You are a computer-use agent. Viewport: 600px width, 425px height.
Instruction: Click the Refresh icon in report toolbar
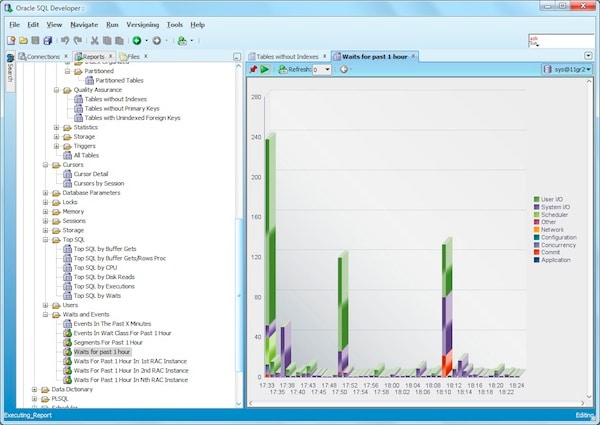[x=283, y=69]
